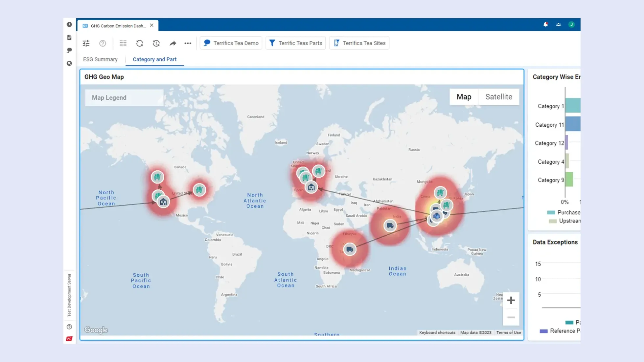This screenshot has width=644, height=362.
Task: Open the history clock sidebar icon
Action: click(x=69, y=25)
